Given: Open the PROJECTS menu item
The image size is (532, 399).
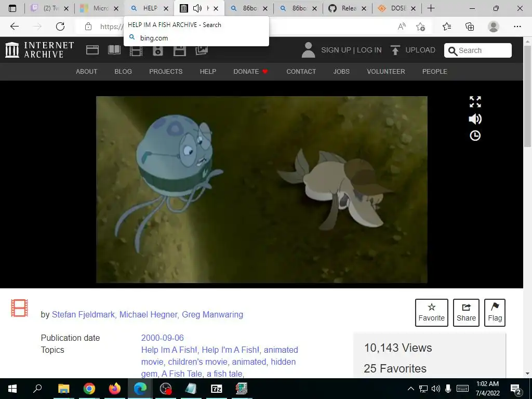Looking at the screenshot, I should [x=166, y=72].
